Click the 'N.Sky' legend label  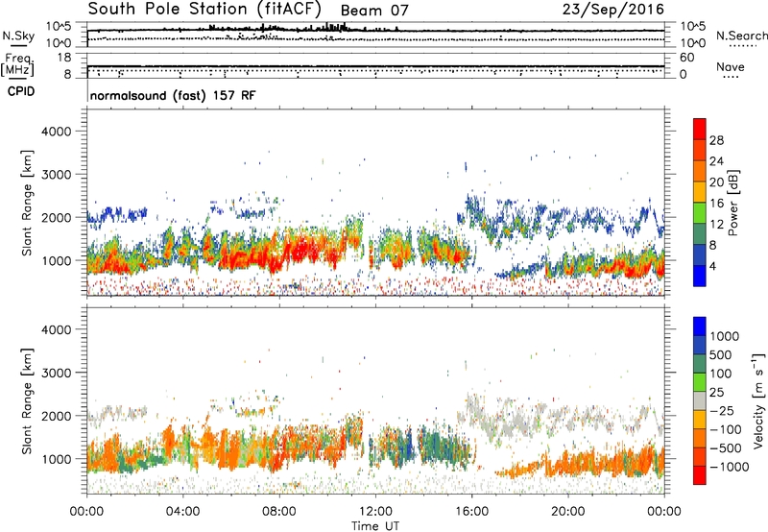[18, 36]
